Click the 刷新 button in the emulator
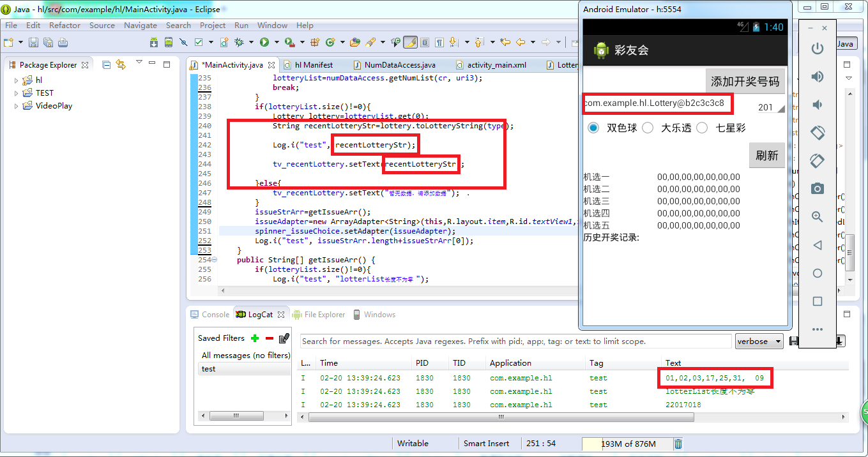Screen dimensions: 868x457 (766, 155)
